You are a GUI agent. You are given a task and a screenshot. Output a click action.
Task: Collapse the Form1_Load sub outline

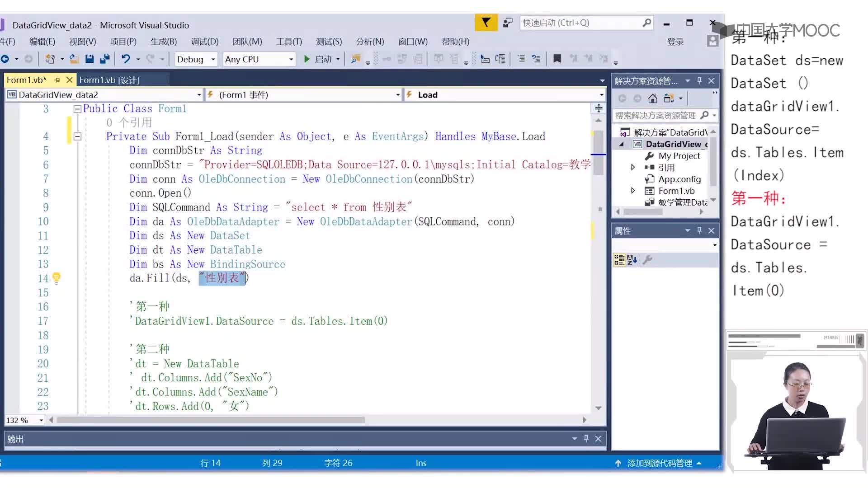coord(77,136)
